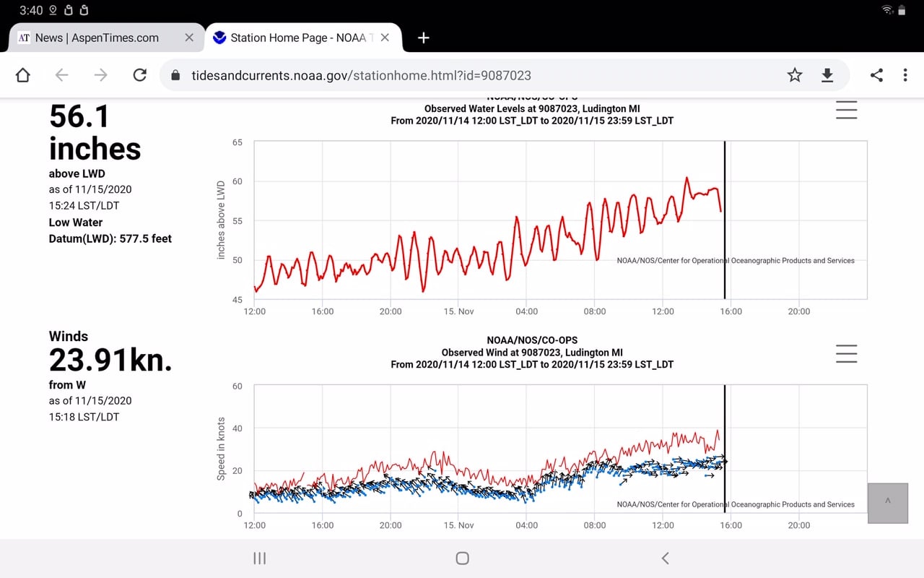This screenshot has width=924, height=578.
Task: Close the Station Home Page tab
Action: pos(385,38)
